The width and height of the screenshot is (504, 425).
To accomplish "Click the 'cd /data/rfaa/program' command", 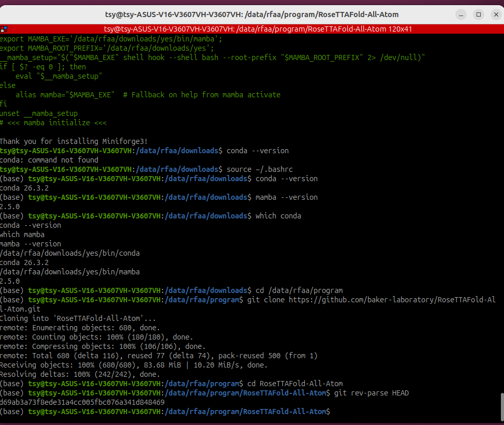I will (299, 290).
